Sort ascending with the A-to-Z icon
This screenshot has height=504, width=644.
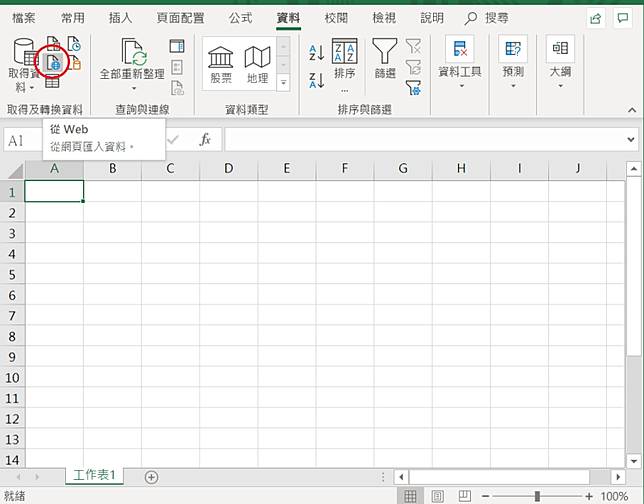316,53
